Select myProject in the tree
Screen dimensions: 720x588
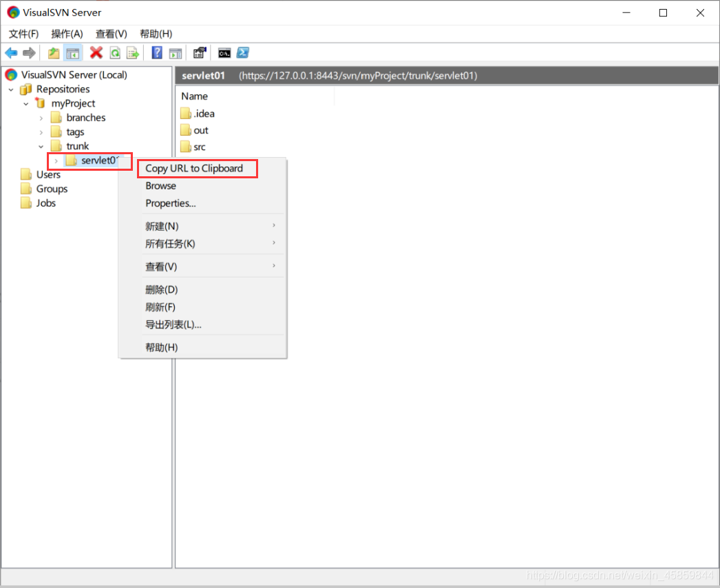point(73,103)
